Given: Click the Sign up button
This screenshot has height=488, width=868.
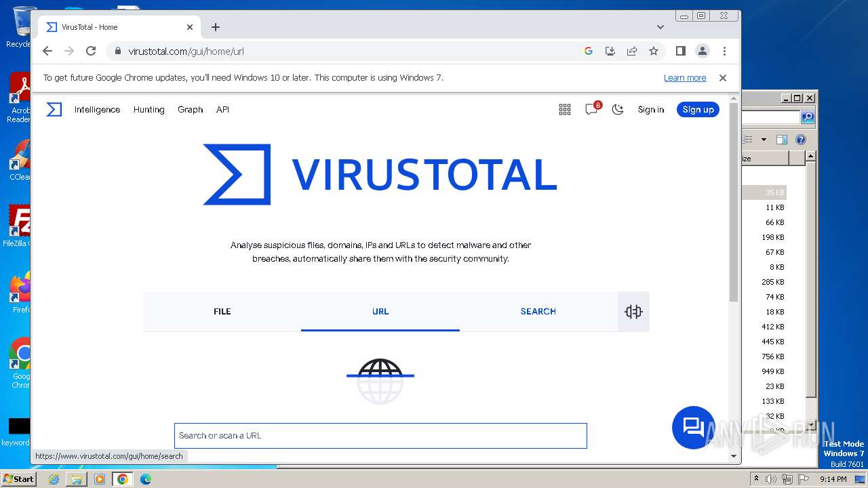Looking at the screenshot, I should click(698, 109).
